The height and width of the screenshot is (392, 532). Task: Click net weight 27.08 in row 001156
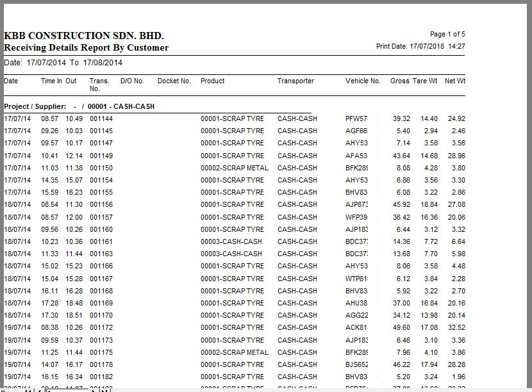[456, 205]
